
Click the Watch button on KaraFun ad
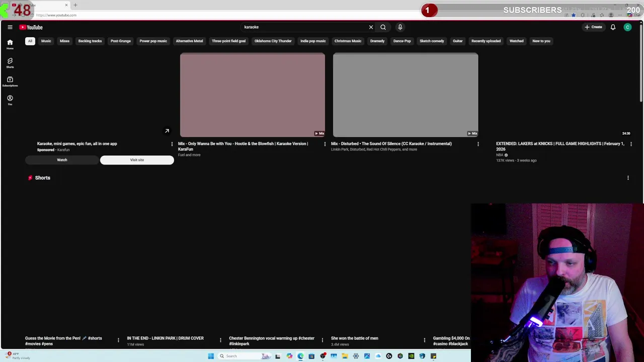coord(62,160)
